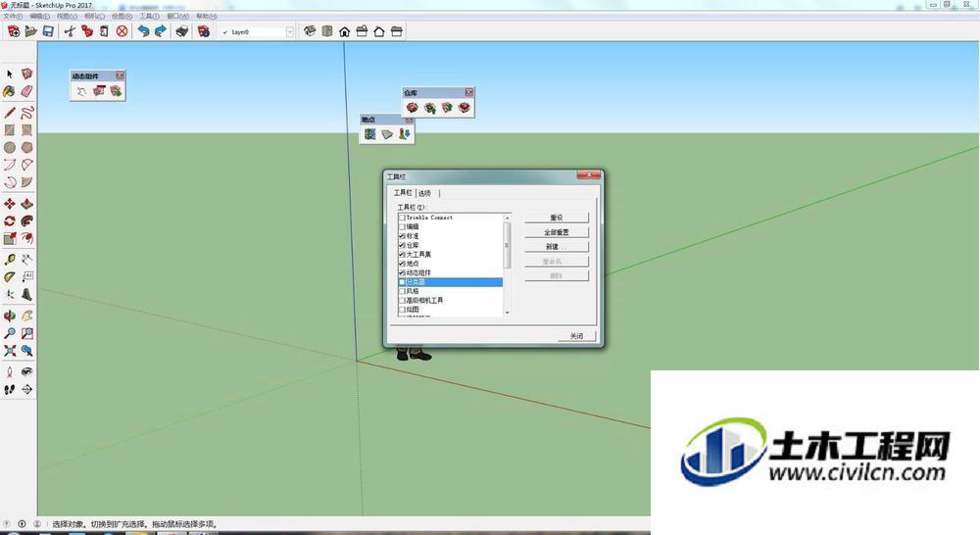Select the Freehand squiggle tool
This screenshot has height=535, width=980.
click(26, 113)
